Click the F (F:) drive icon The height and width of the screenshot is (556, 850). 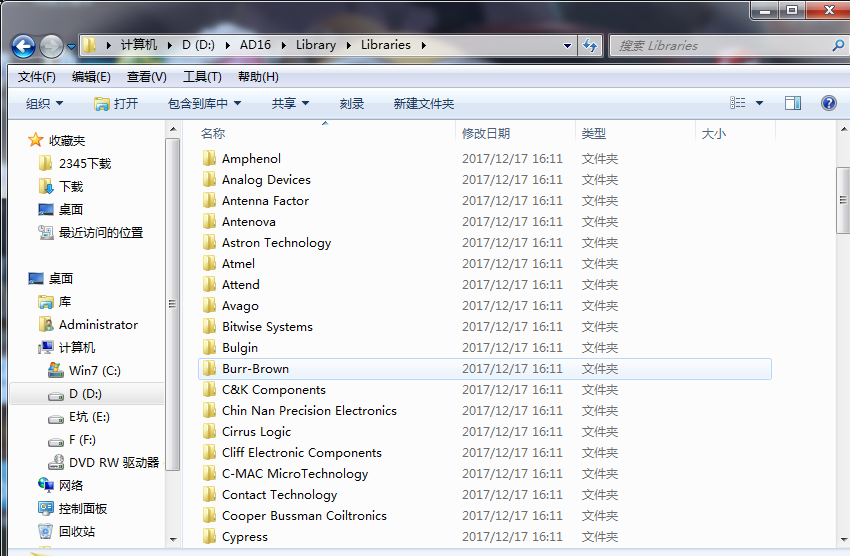coord(56,441)
